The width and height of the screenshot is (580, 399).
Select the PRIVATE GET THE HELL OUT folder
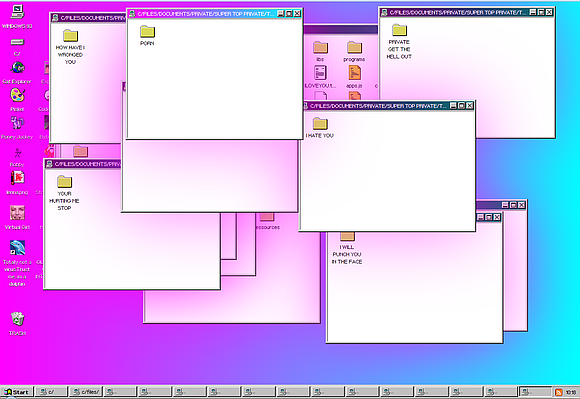[399, 30]
